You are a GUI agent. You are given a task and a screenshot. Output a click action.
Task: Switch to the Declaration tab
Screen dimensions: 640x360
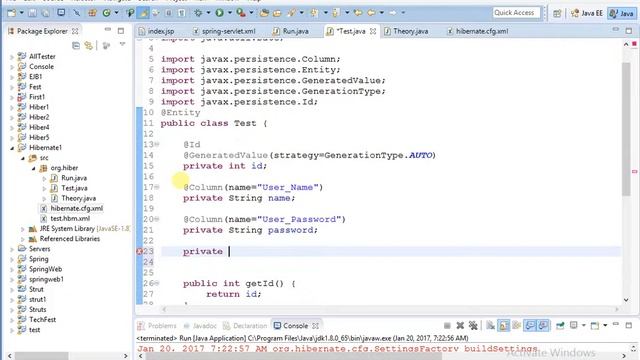tap(245, 326)
